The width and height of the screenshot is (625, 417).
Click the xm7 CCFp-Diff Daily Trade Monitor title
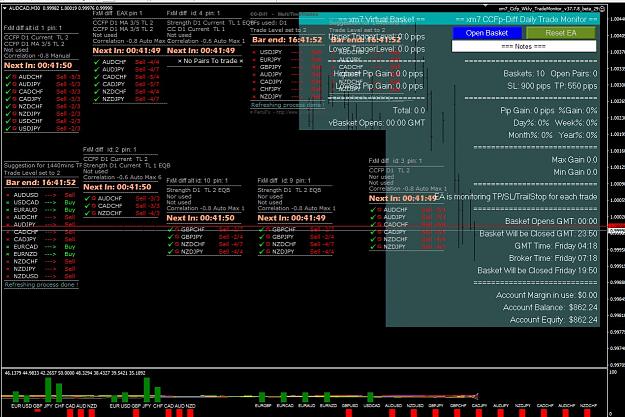coord(526,19)
